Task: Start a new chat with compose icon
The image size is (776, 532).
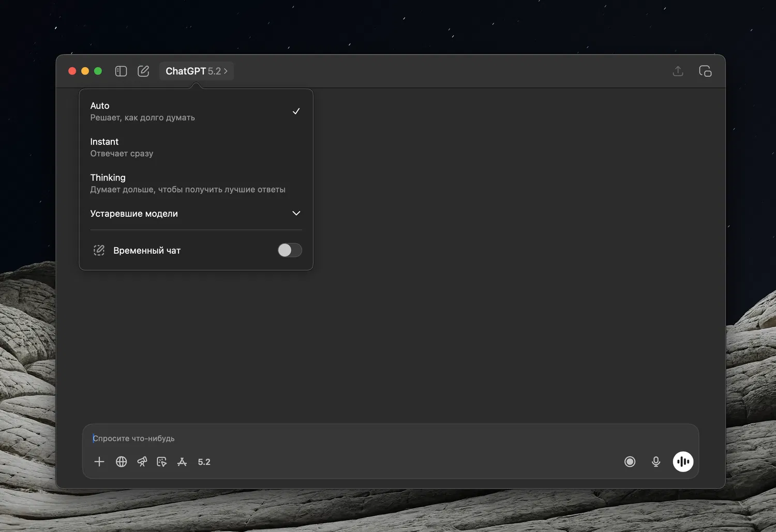Action: 143,71
